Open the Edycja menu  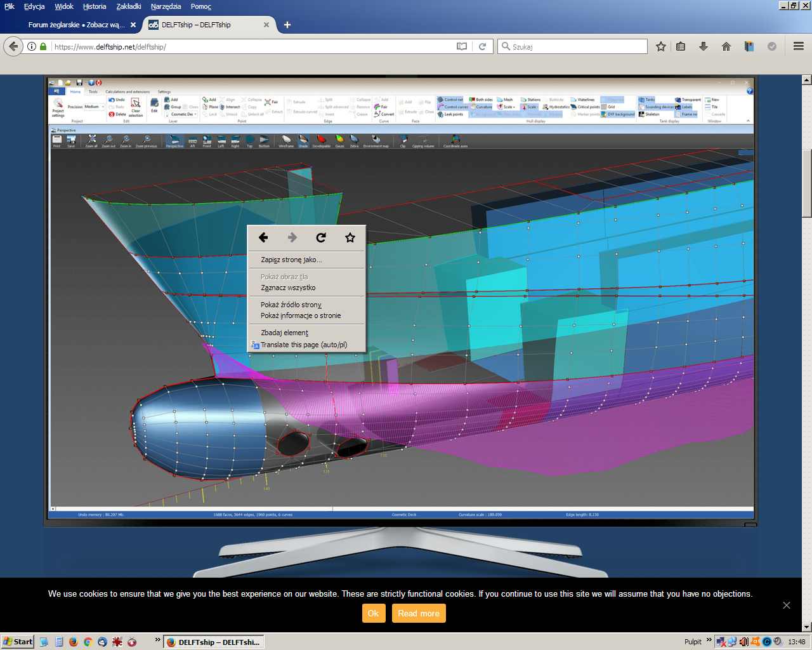pos(34,6)
